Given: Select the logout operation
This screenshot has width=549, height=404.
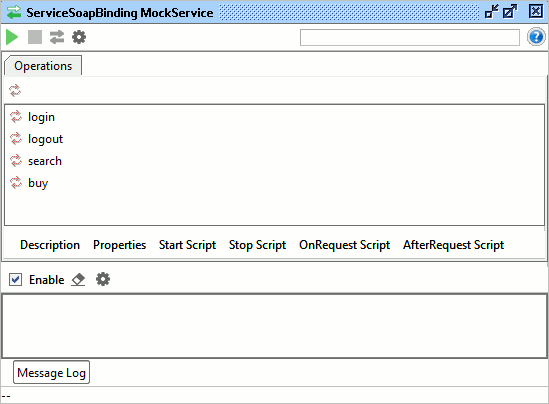Looking at the screenshot, I should [x=45, y=139].
